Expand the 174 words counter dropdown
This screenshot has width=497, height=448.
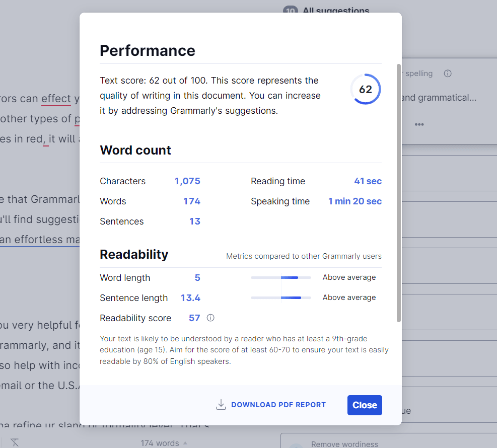click(164, 443)
